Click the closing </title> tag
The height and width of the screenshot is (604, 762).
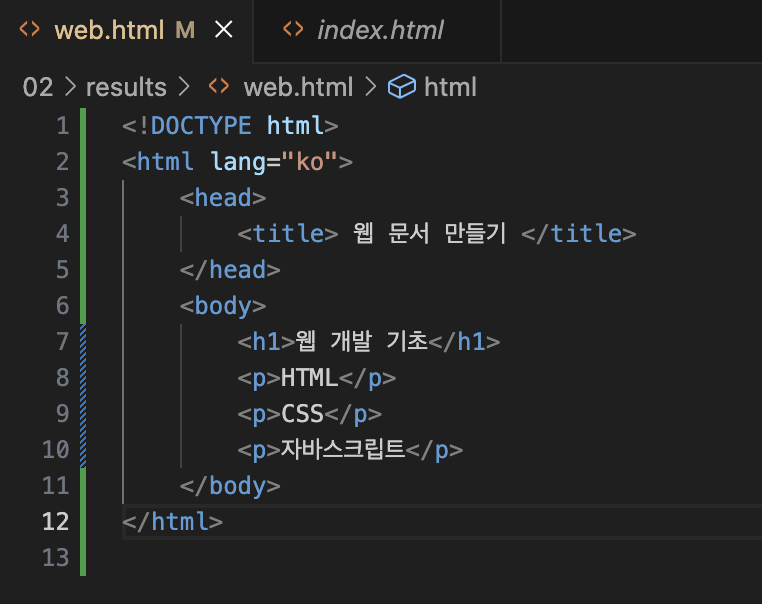tap(578, 234)
